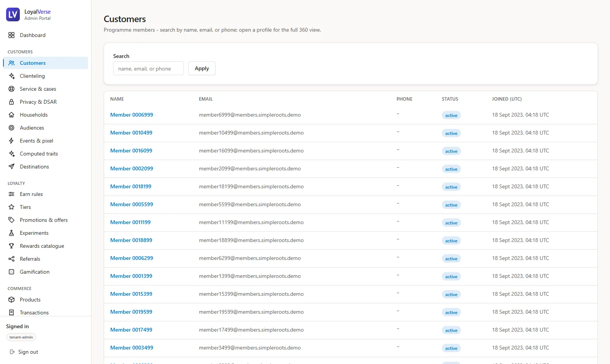Image resolution: width=610 pixels, height=364 pixels.
Task: Open Member 0011199 profile
Action: (x=130, y=222)
